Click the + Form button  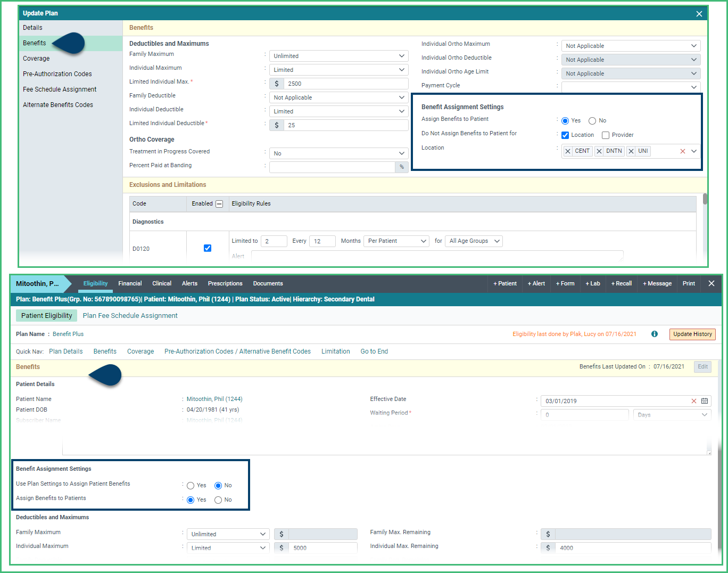tap(565, 283)
